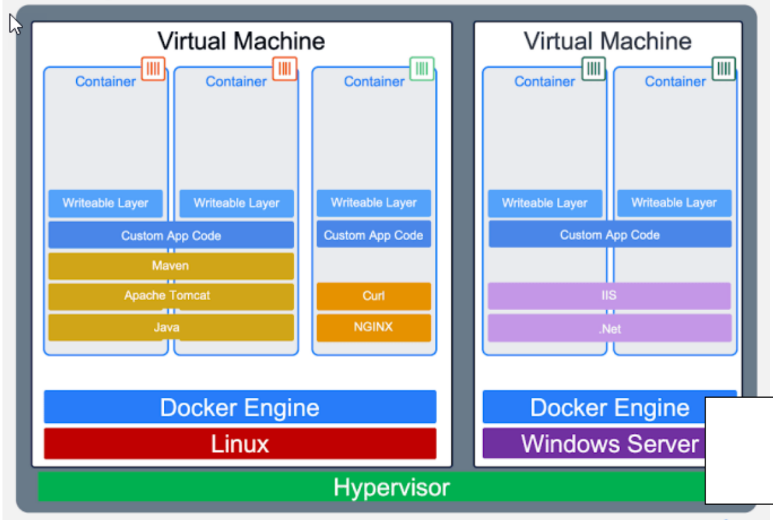The height and width of the screenshot is (520, 773).
Task: Select the Writeable Layer block in the second Java container
Action: pyautogui.click(x=237, y=203)
